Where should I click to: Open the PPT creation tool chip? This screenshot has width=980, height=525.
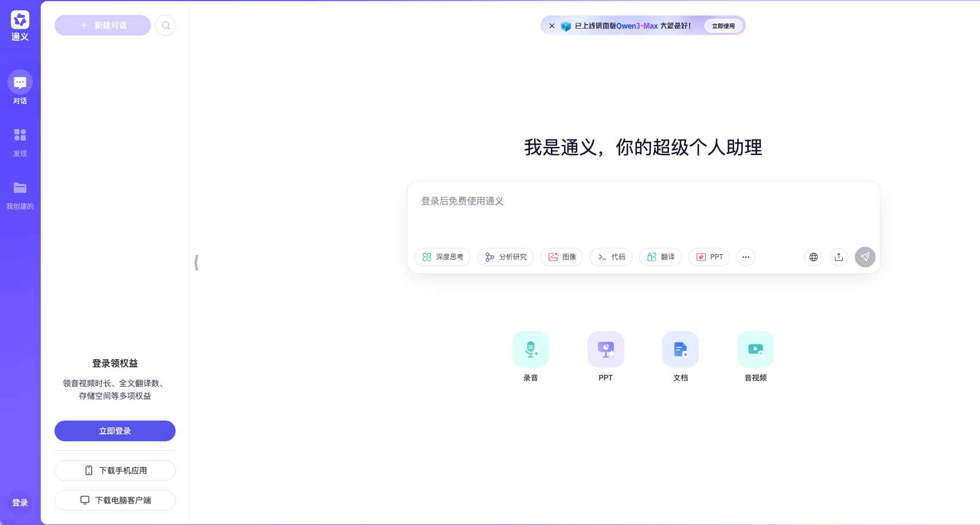click(709, 257)
